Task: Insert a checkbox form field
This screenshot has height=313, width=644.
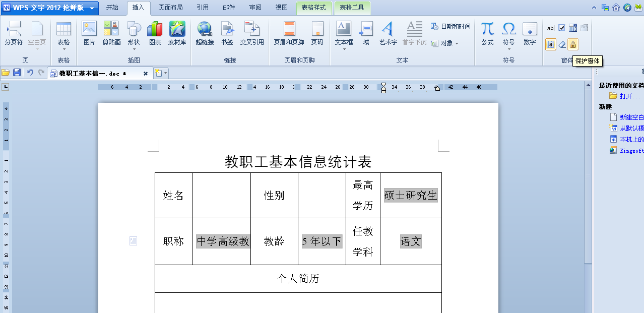Action: (562, 28)
